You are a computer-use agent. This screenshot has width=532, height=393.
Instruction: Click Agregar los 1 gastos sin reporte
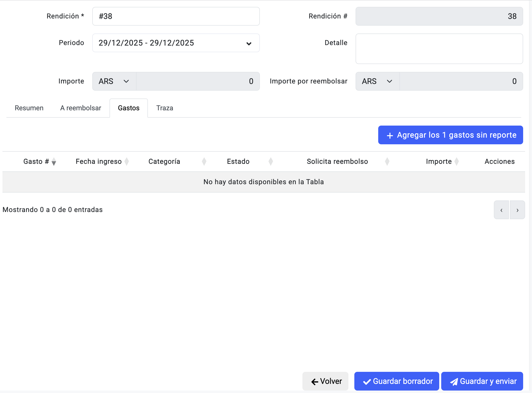point(450,135)
